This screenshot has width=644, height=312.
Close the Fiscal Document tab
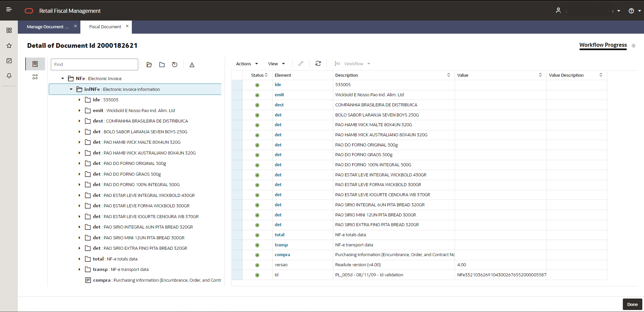pyautogui.click(x=127, y=26)
